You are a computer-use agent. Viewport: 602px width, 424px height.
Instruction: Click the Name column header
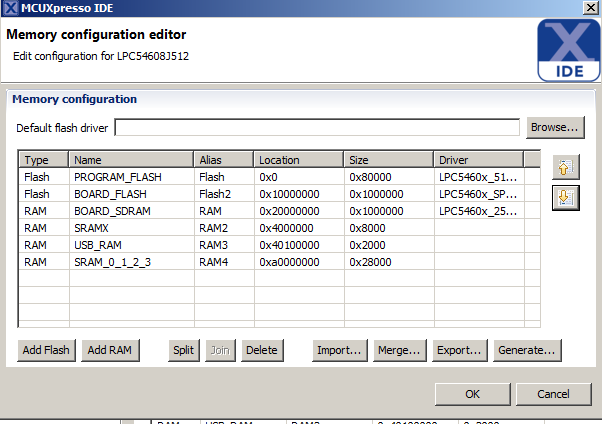click(x=131, y=160)
